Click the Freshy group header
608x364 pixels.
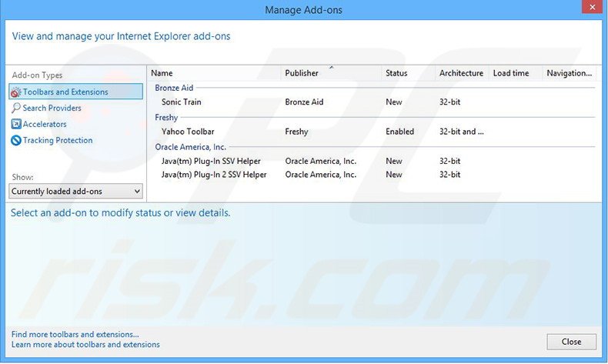click(x=166, y=118)
